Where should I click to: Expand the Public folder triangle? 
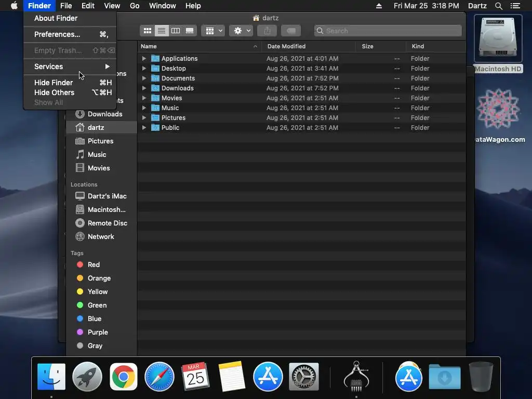pos(144,128)
